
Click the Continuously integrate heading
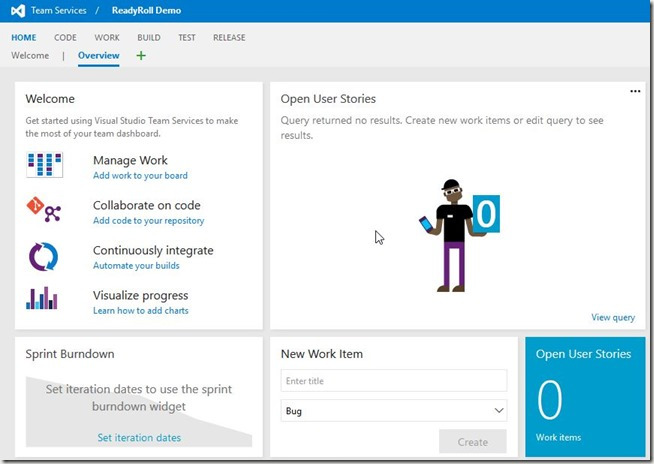153,251
